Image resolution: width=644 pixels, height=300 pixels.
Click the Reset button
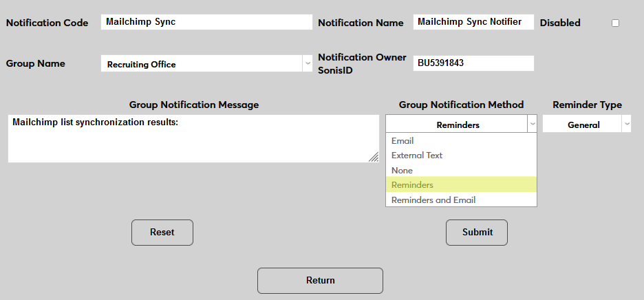[162, 233]
